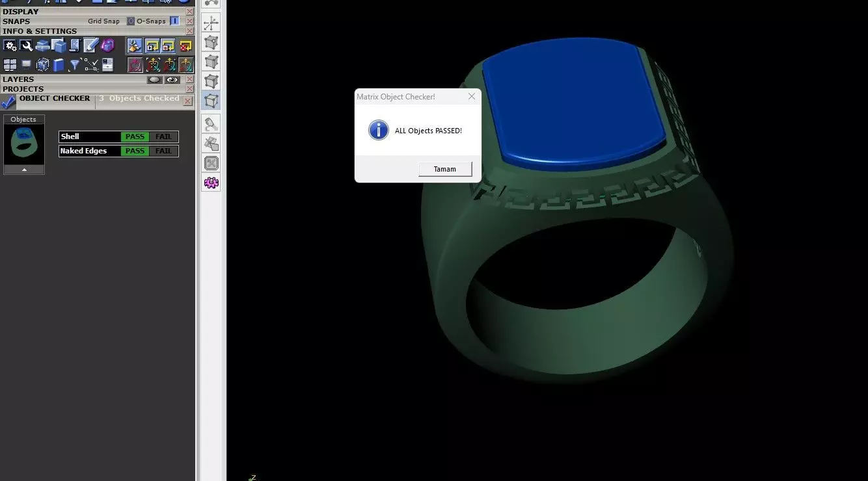Expand the DISPLAY panel header
The width and height of the screenshot is (868, 481).
point(21,12)
